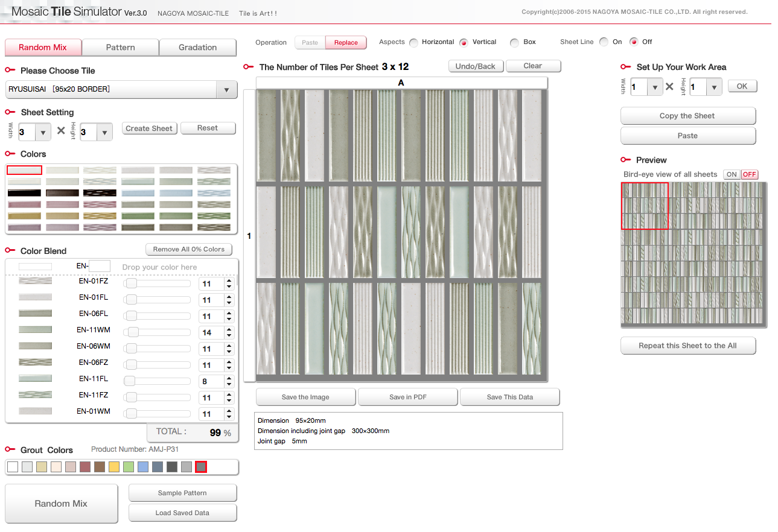Enable Box aspect mode

(x=514, y=42)
